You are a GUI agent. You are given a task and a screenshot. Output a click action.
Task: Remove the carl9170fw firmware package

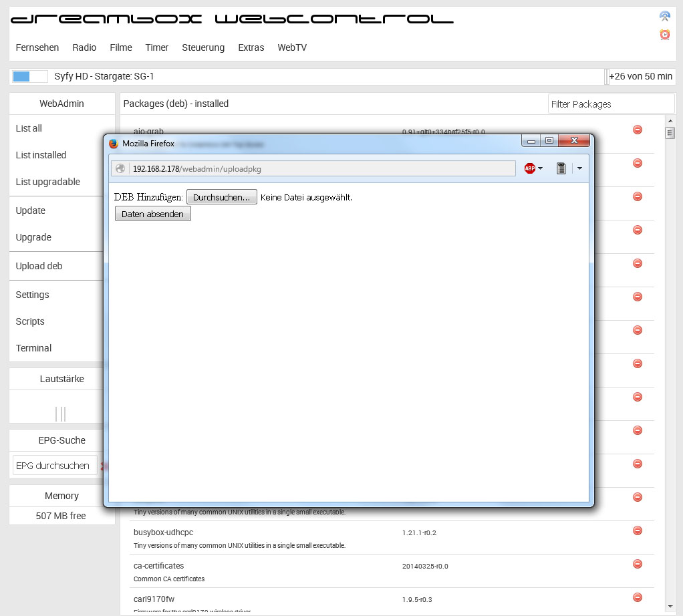point(637,597)
